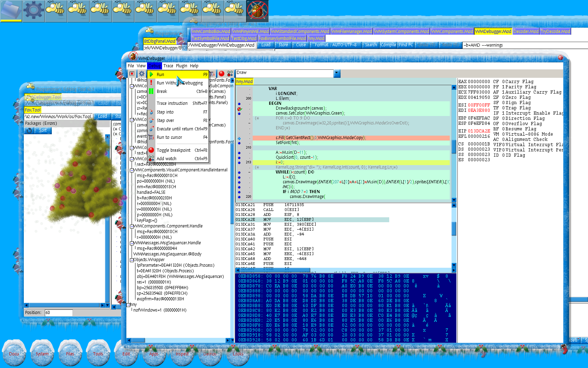Toggle breakpoint dot beside i:=0 line 213

point(239,163)
